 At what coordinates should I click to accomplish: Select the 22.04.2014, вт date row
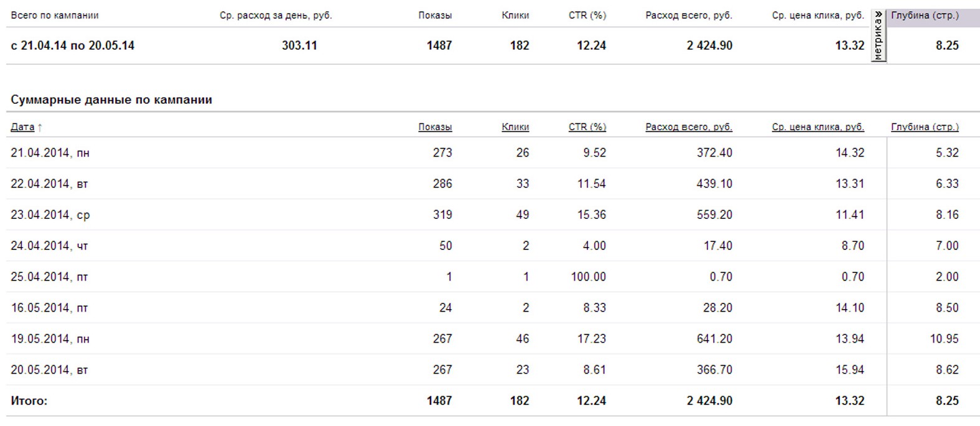(x=49, y=184)
